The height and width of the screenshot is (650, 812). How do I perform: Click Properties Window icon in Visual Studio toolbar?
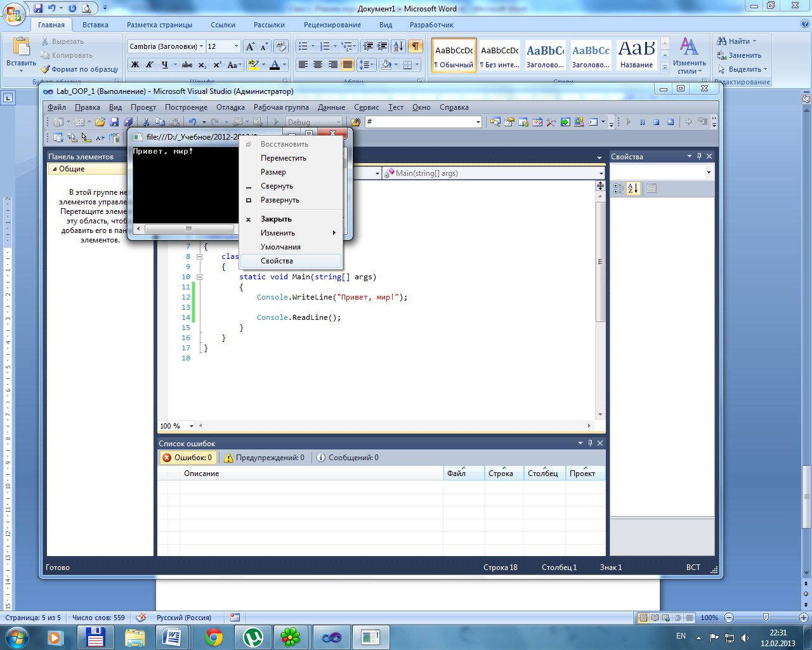(509, 122)
